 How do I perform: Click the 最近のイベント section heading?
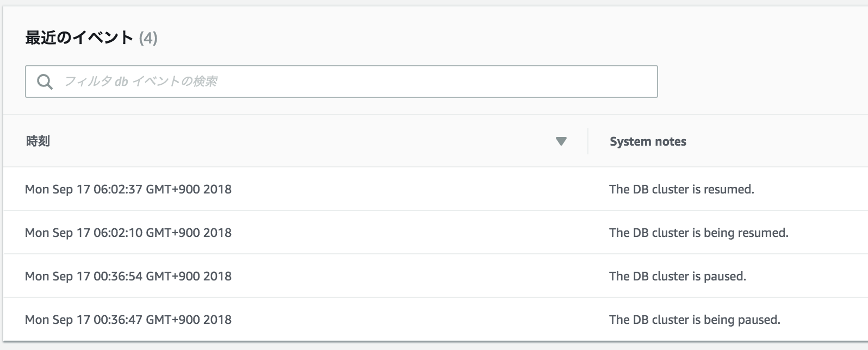pos(79,37)
